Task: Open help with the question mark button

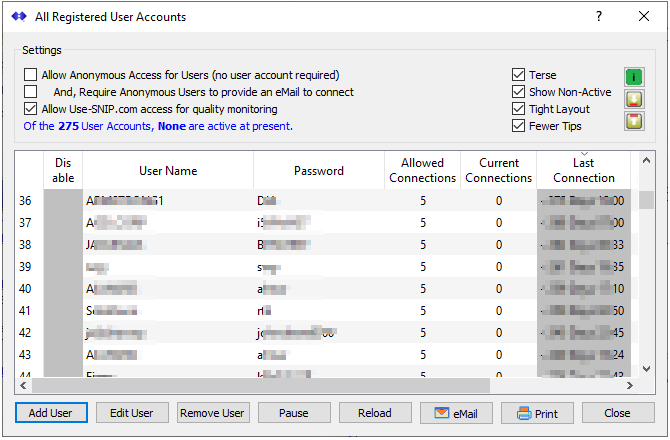Action: [599, 17]
